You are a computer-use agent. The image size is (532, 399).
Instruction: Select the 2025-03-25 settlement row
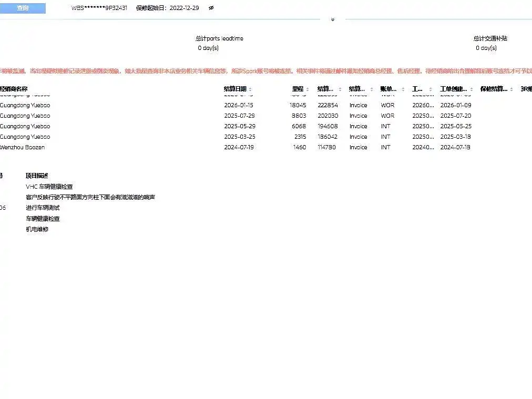tap(238, 137)
